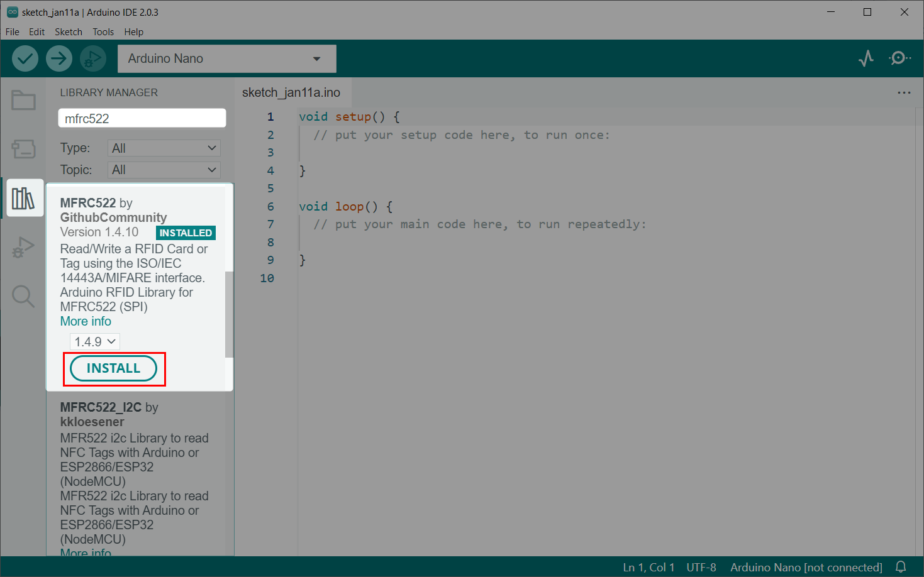Open the Boards Manager sidebar icon
This screenshot has width=924, height=577.
tap(23, 149)
